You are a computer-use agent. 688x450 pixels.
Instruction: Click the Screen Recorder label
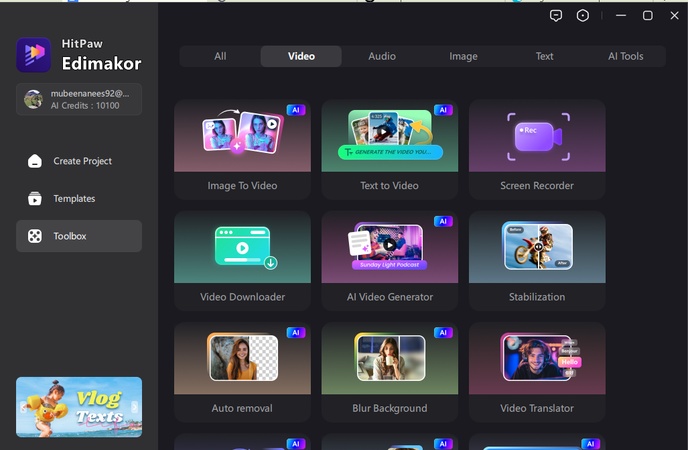click(537, 186)
